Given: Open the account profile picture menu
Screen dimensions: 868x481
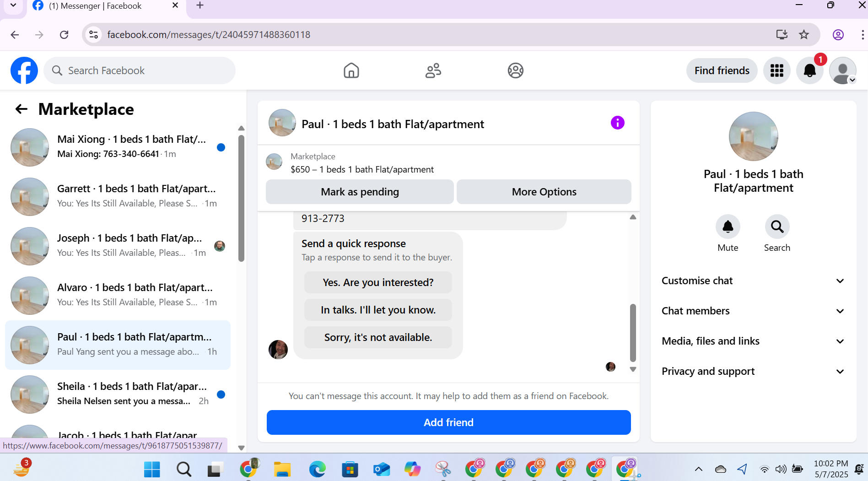Looking at the screenshot, I should [x=843, y=70].
